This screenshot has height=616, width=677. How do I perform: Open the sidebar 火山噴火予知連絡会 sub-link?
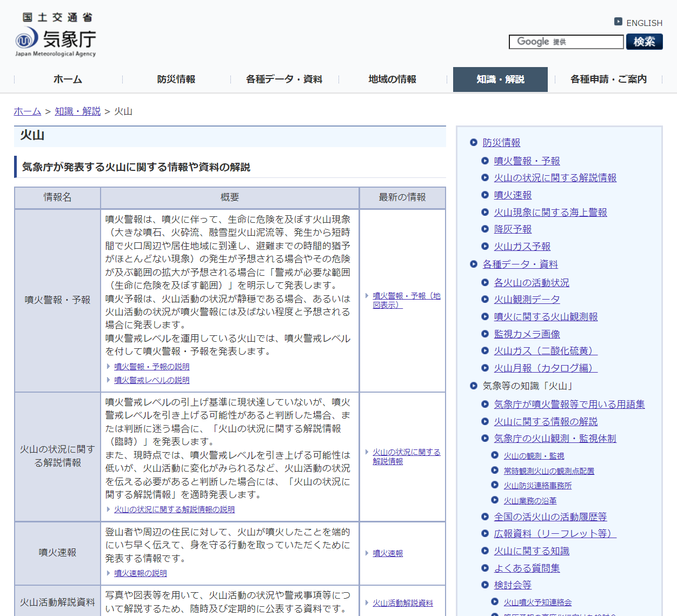click(x=537, y=602)
